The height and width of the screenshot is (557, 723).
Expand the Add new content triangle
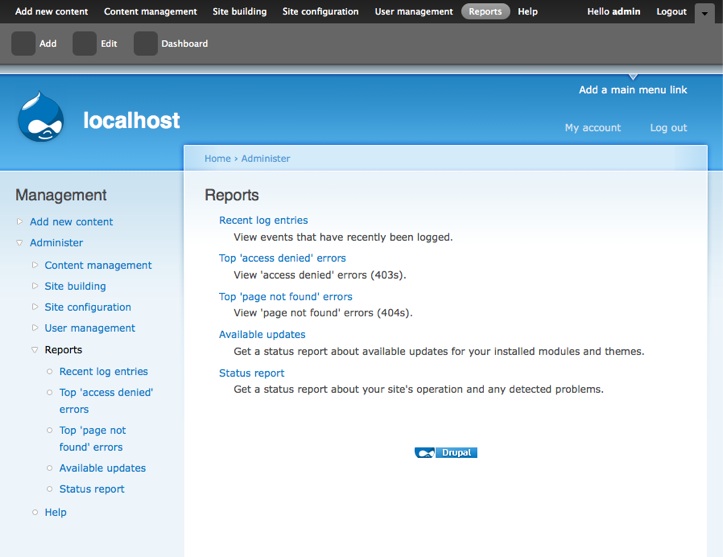(19, 222)
